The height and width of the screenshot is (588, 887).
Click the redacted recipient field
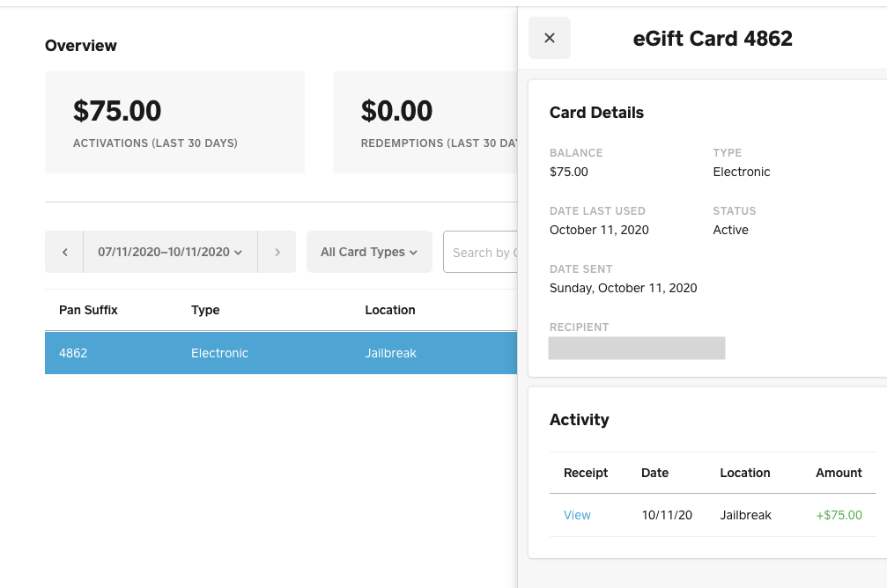pos(637,349)
